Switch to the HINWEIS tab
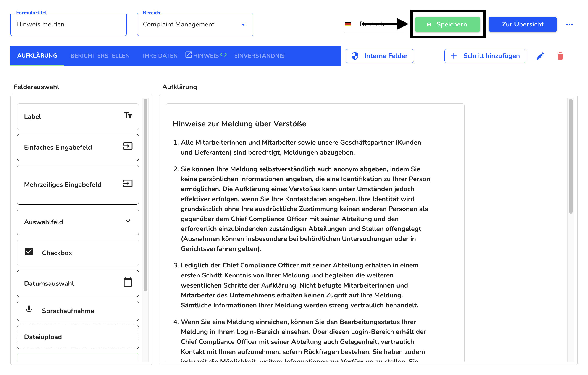This screenshot has width=588, height=375. [206, 56]
